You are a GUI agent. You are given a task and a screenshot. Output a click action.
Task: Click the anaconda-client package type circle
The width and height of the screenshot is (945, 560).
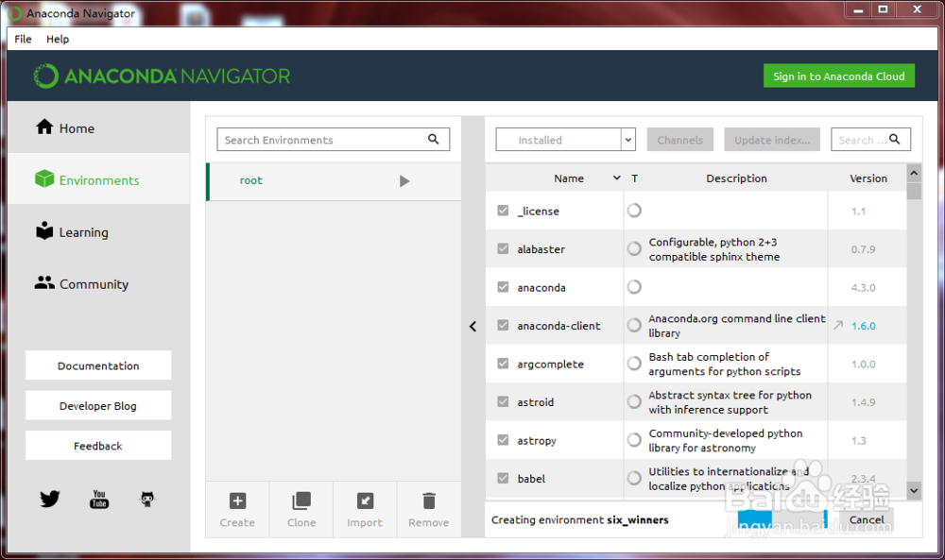tap(634, 325)
